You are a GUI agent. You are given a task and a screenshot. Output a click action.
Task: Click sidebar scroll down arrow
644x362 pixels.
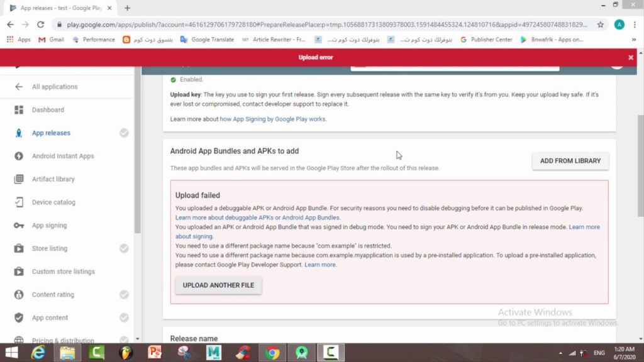(x=138, y=339)
